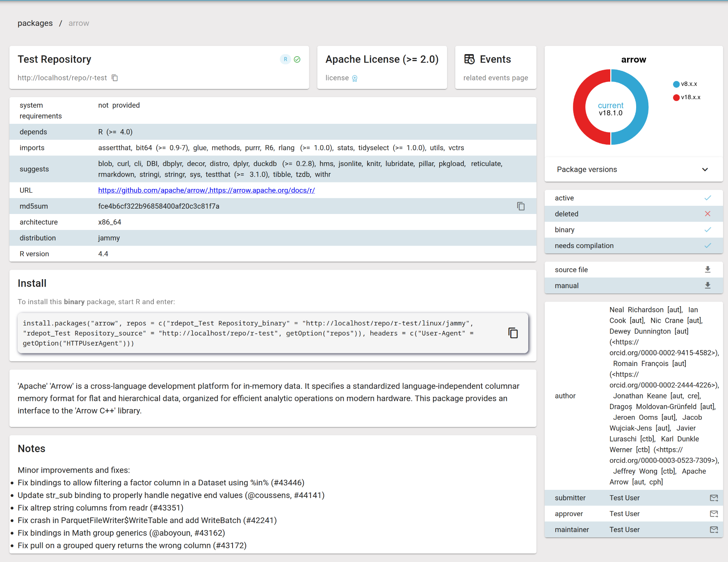Download the manual
This screenshot has height=562, width=728.
tap(707, 285)
